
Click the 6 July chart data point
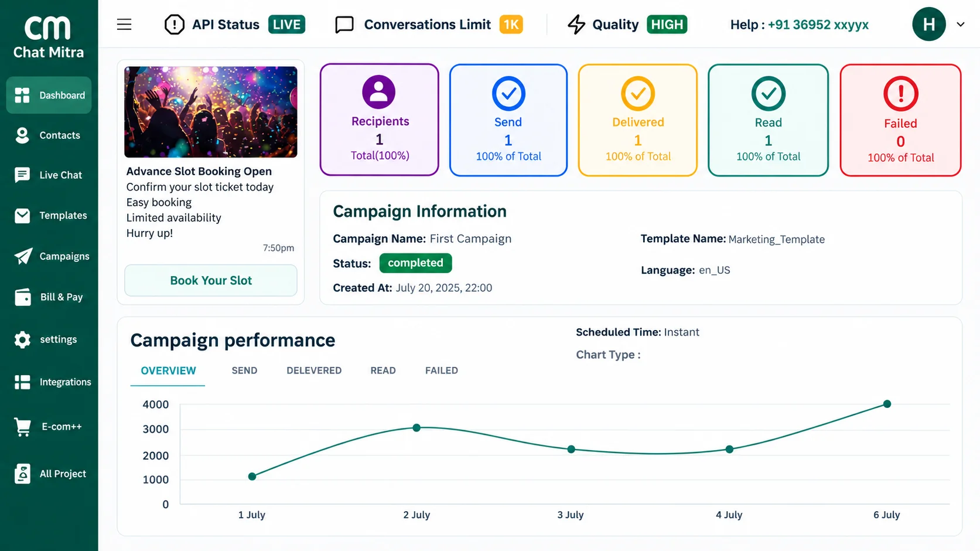point(887,404)
